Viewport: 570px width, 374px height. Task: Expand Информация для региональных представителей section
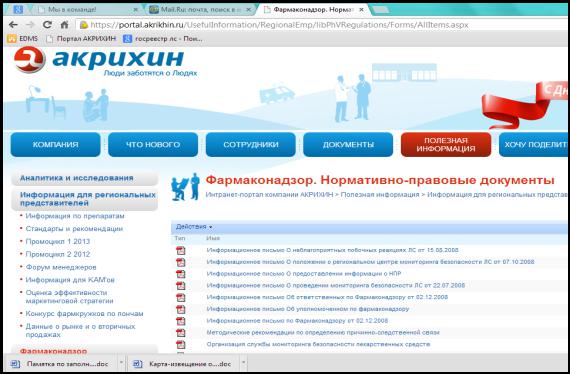click(85, 199)
